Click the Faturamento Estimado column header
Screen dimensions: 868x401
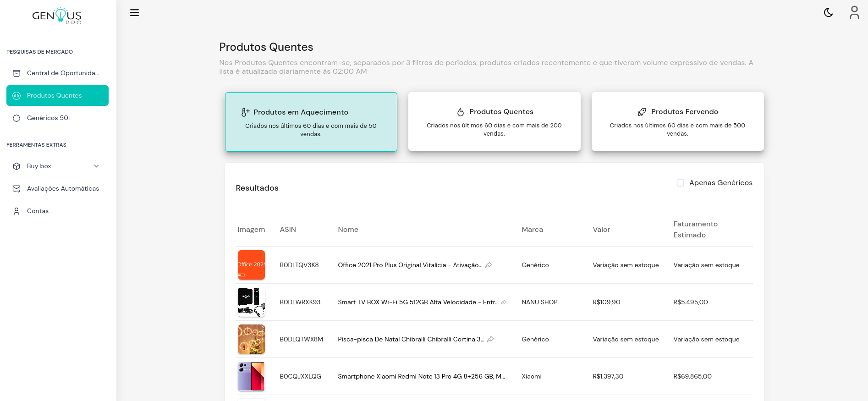click(x=695, y=230)
